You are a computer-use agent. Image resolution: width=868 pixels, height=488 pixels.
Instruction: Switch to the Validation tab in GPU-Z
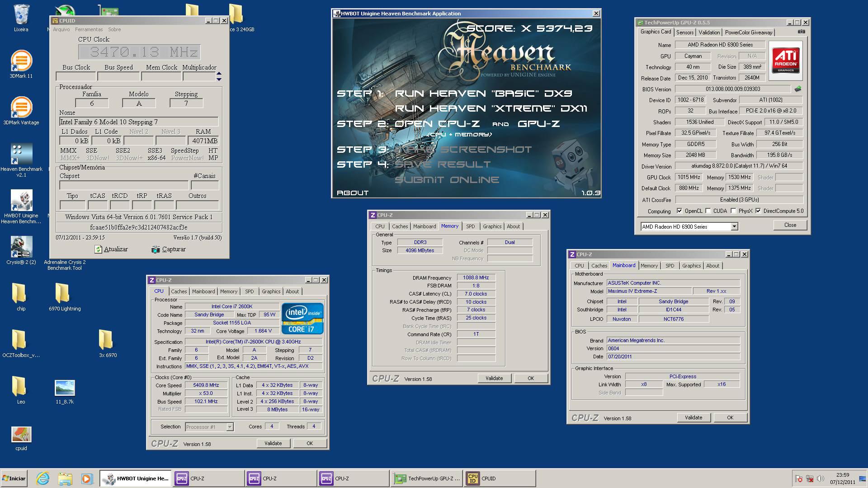click(x=709, y=33)
